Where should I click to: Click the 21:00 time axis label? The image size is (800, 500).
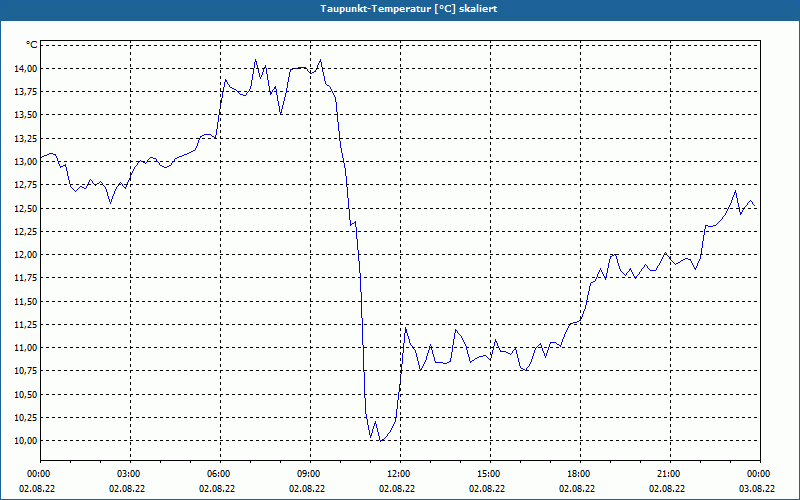click(670, 474)
